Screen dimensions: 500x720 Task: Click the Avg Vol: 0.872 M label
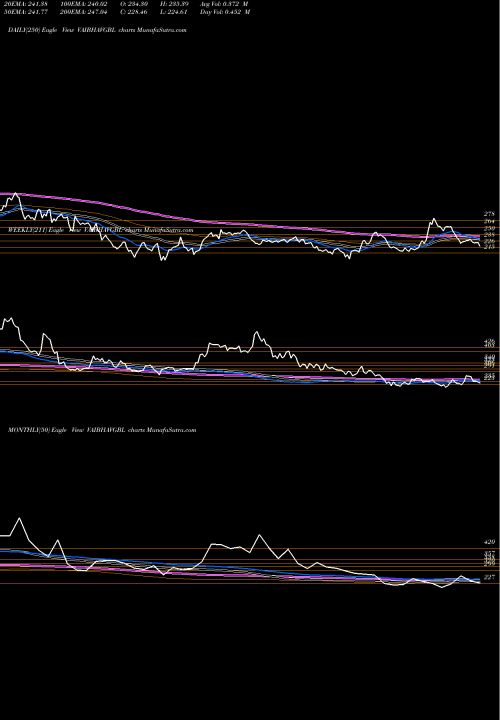point(225,4)
